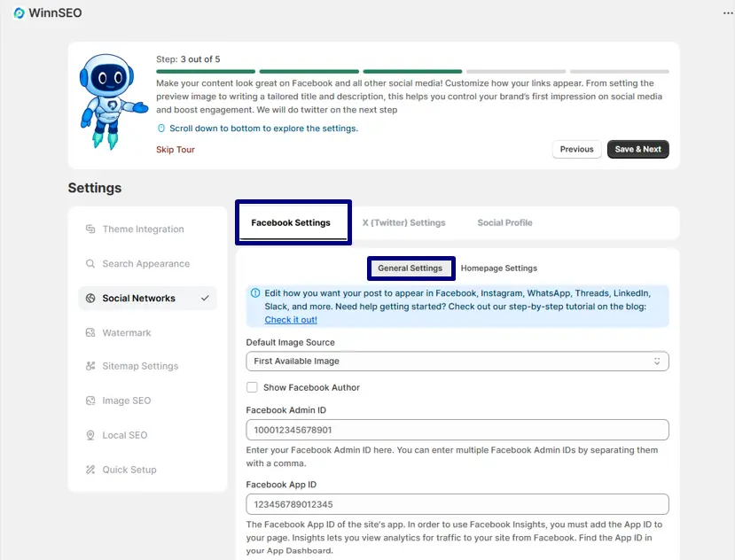Click the Local SEO pin icon
735x560 pixels.
90,435
